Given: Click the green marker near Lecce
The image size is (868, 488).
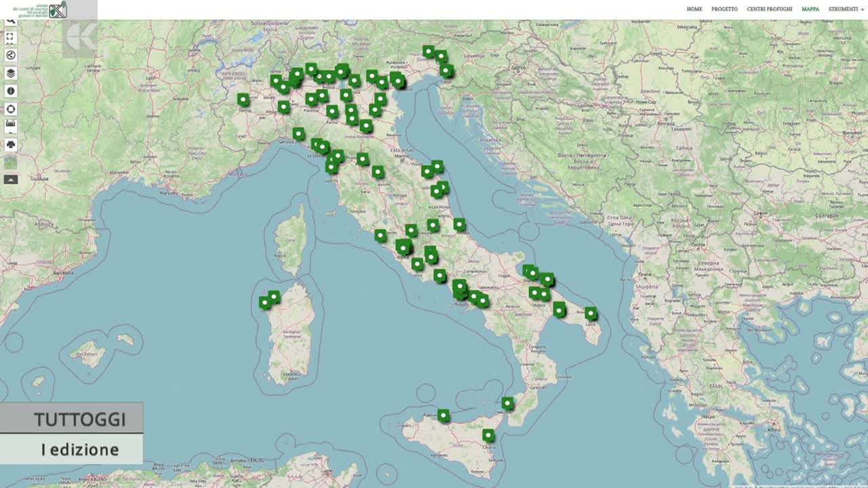Looking at the screenshot, I should click(x=591, y=313).
